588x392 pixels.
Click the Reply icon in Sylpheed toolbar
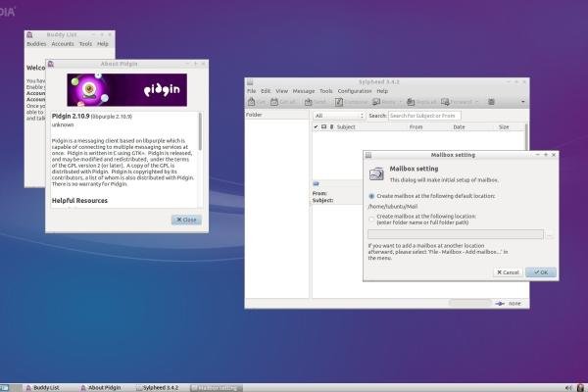click(376, 102)
